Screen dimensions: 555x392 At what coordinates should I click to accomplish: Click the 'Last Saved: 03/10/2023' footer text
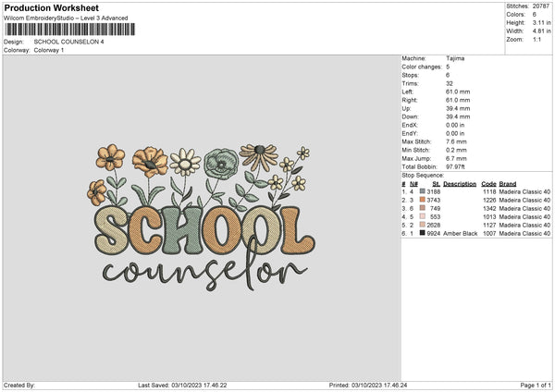182,386
